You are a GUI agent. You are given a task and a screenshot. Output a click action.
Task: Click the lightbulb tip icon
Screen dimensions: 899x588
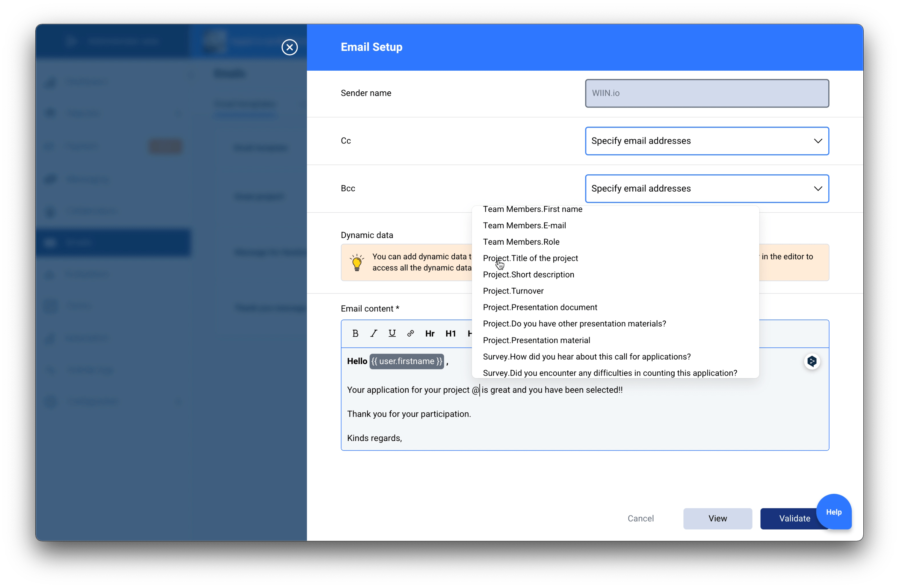(357, 262)
